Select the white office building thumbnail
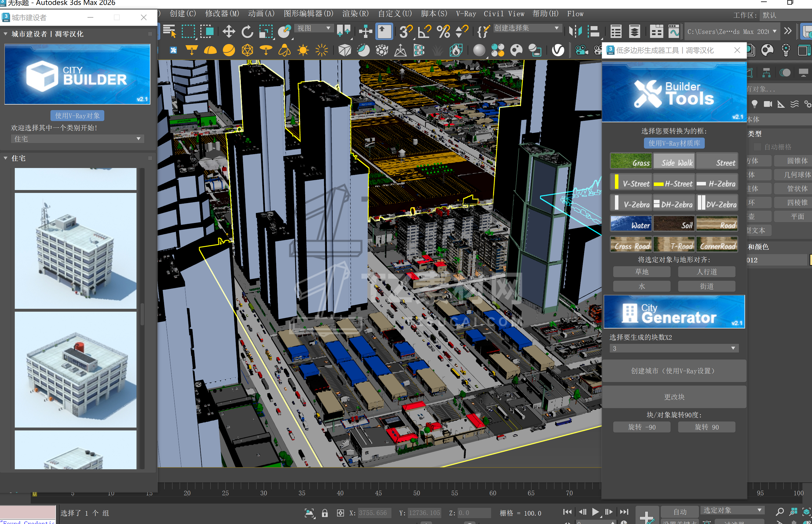This screenshot has width=812, height=524. coord(76,251)
